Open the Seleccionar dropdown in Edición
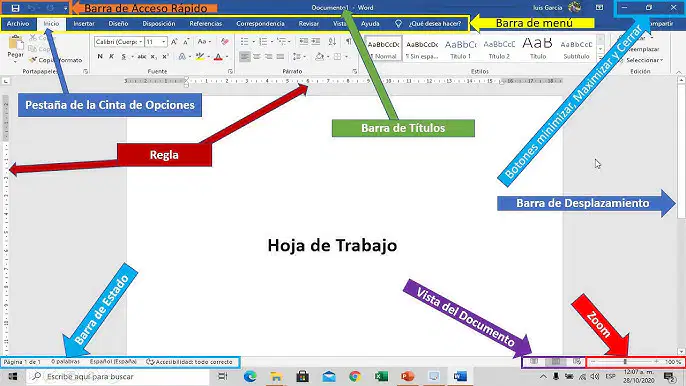This screenshot has height=386, width=686. (x=642, y=60)
